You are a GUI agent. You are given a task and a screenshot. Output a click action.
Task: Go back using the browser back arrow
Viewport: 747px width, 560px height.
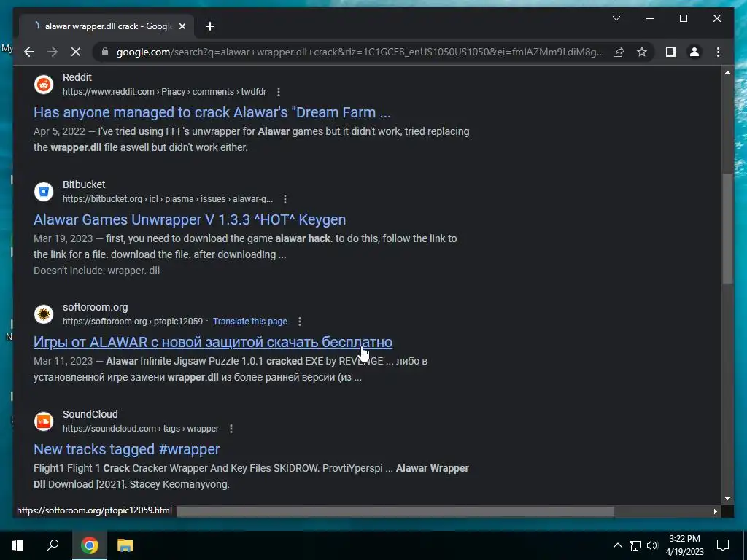click(29, 52)
